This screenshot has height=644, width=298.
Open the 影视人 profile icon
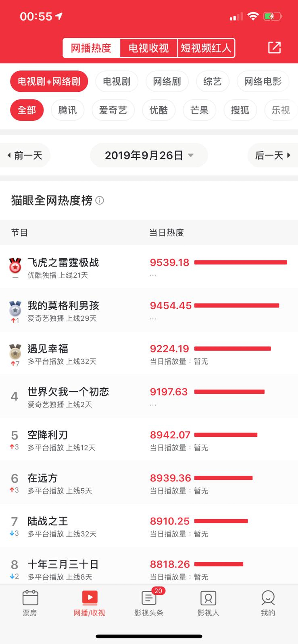click(208, 597)
